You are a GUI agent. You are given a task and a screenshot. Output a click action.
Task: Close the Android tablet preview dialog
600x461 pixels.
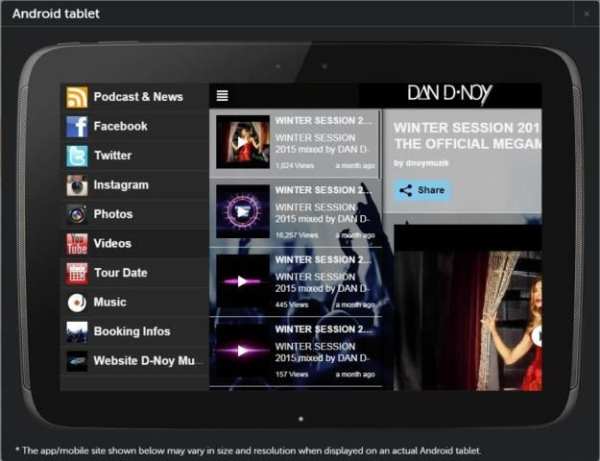click(x=587, y=14)
